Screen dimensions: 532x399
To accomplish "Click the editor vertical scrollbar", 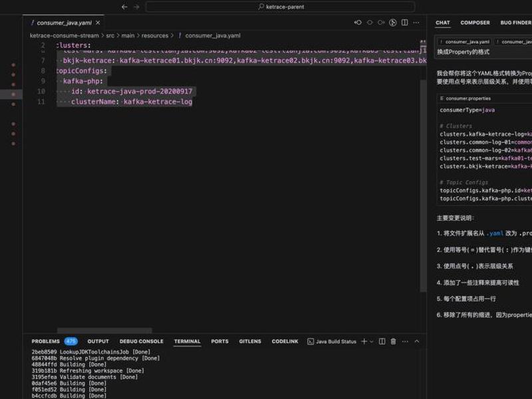I will pos(423,186).
